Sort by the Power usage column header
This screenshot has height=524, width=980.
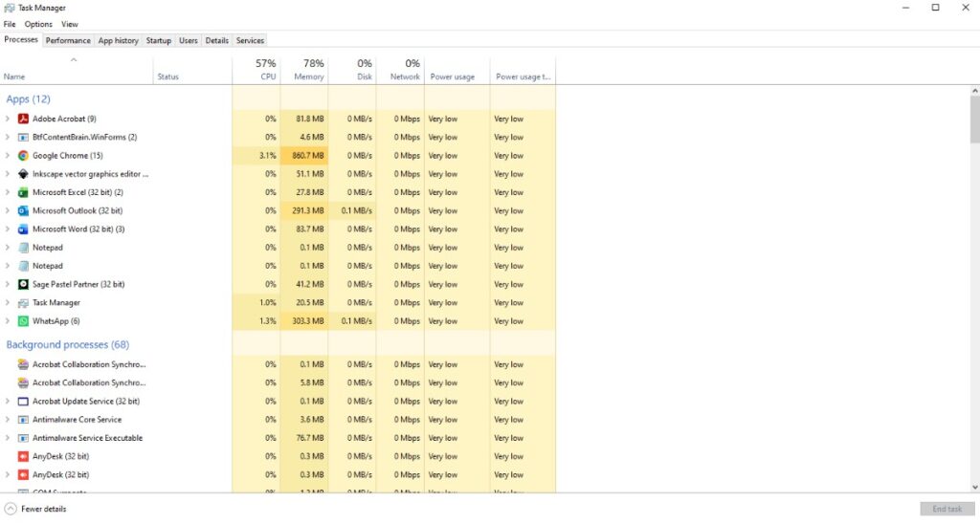[457, 70]
